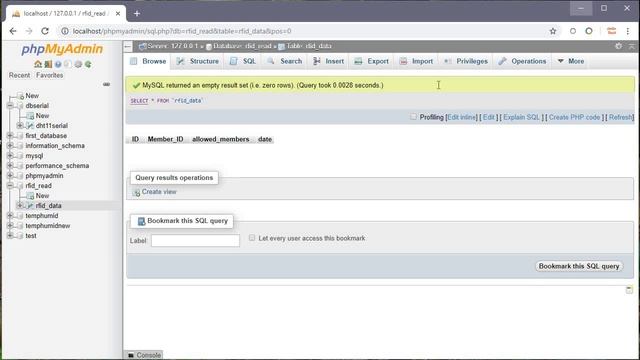Select the temphumidnew database in tree
640x360 pixels.
[48, 226]
